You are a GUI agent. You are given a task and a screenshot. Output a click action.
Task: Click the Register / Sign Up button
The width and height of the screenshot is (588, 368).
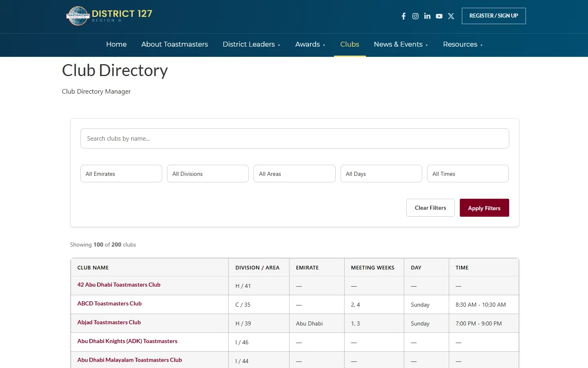(x=494, y=16)
